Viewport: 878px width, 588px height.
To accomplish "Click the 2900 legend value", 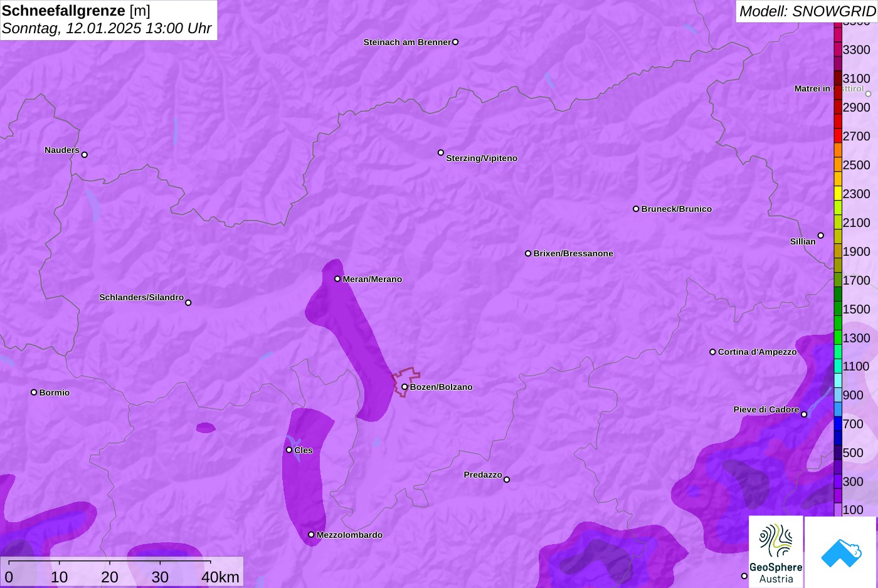I will [857, 107].
